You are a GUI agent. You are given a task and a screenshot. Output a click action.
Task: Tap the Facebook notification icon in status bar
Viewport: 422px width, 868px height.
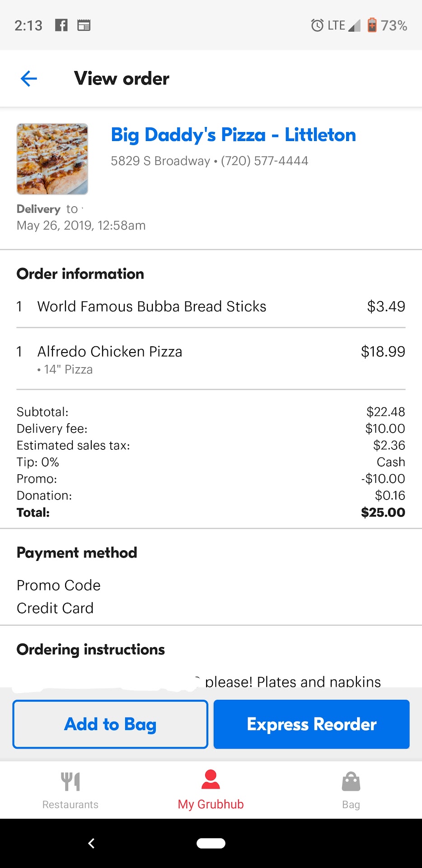[61, 25]
